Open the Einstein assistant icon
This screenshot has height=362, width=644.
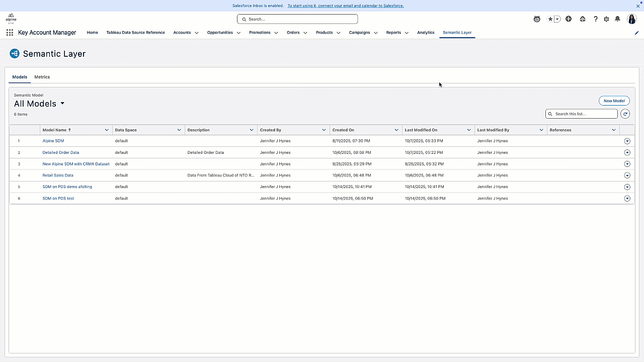536,19
